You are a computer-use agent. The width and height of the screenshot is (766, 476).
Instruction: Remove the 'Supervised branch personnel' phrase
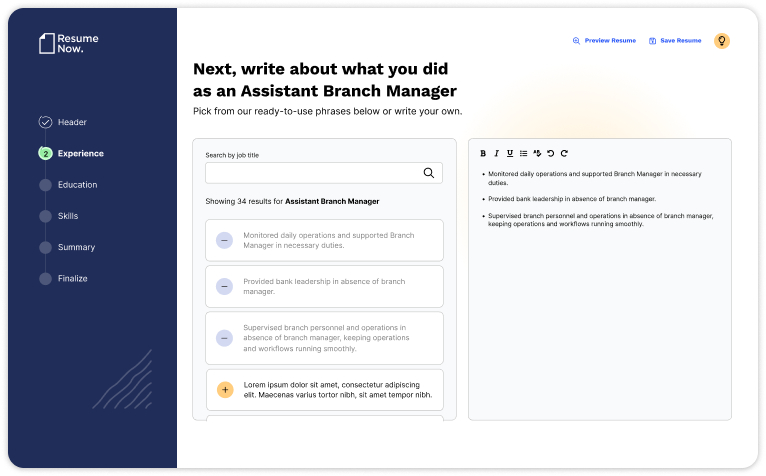[224, 338]
